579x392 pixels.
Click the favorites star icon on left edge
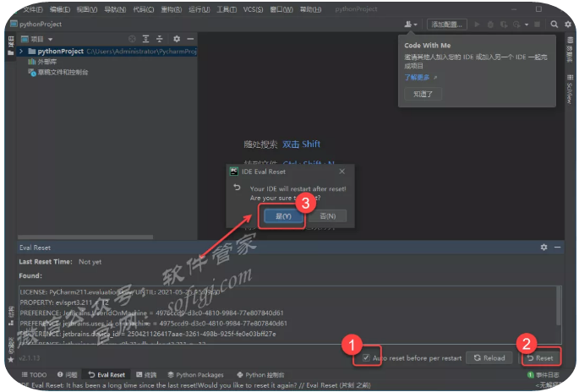click(11, 359)
